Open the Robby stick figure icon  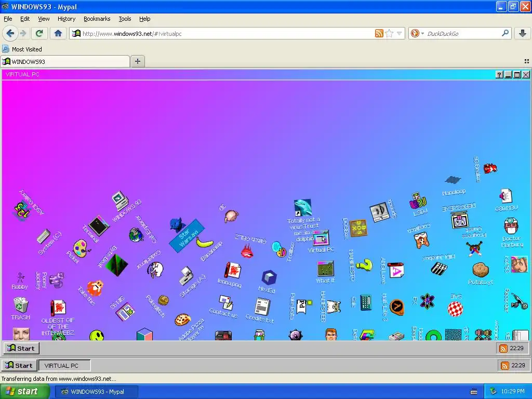20,277
